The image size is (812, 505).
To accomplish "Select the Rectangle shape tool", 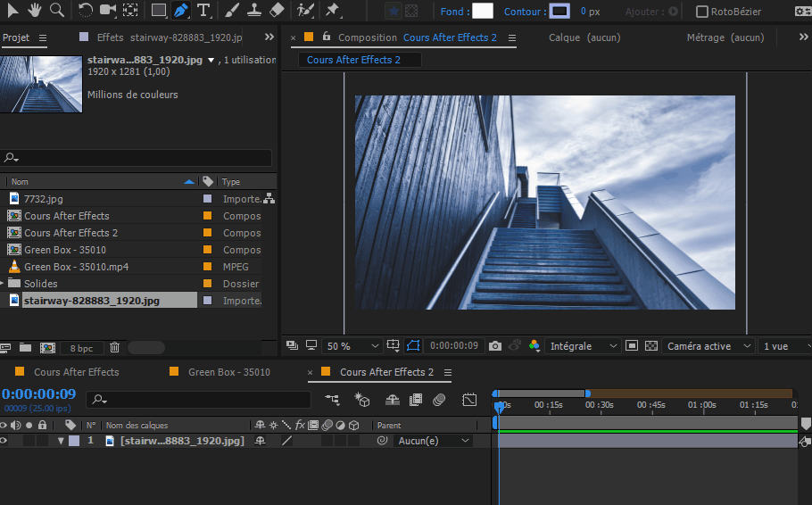I will [159, 10].
